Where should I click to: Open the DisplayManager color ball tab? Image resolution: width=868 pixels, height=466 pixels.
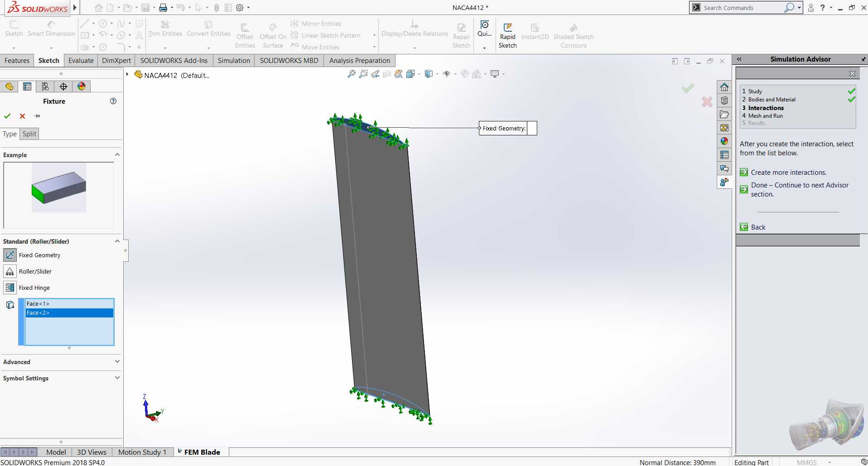82,86
